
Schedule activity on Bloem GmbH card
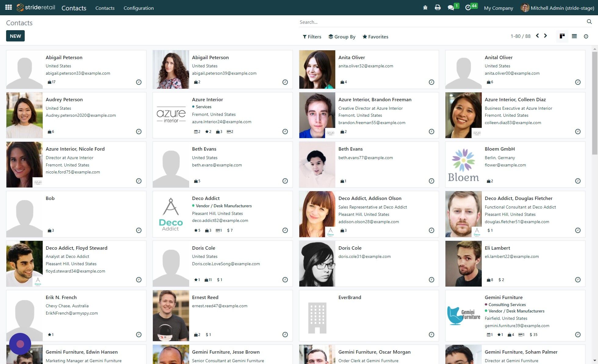pyautogui.click(x=578, y=181)
